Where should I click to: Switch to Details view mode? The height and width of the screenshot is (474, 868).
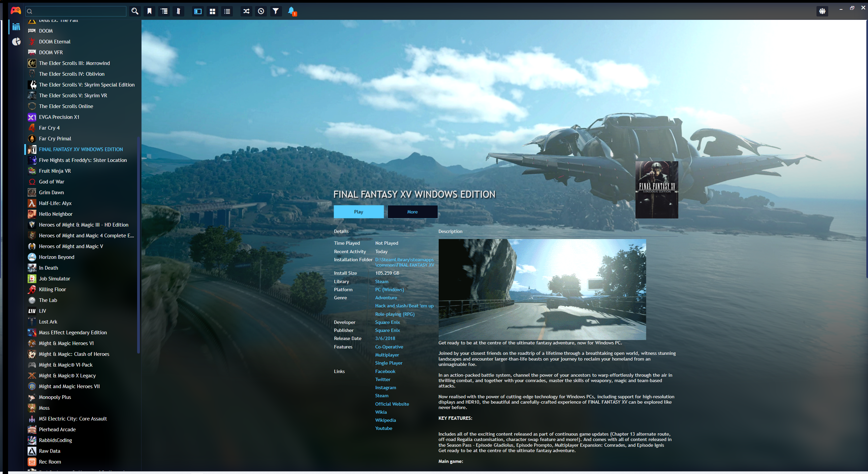coord(198,11)
